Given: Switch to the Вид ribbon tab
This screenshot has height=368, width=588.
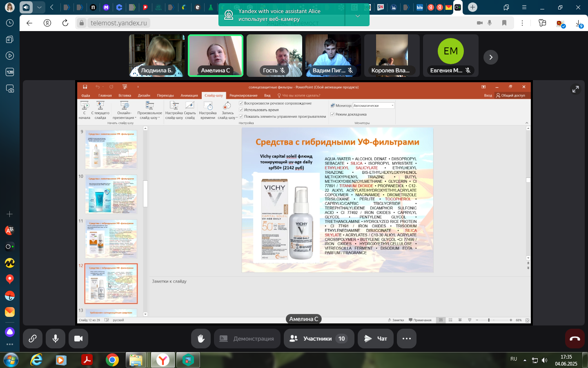Looking at the screenshot, I should click(x=267, y=96).
